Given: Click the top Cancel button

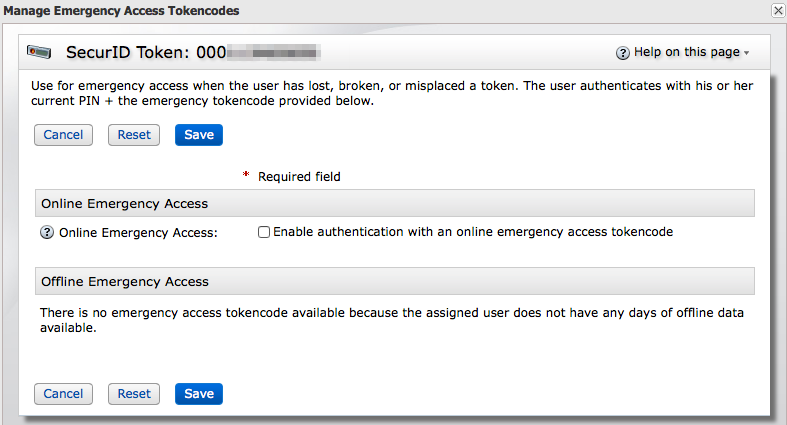Looking at the screenshot, I should point(63,135).
